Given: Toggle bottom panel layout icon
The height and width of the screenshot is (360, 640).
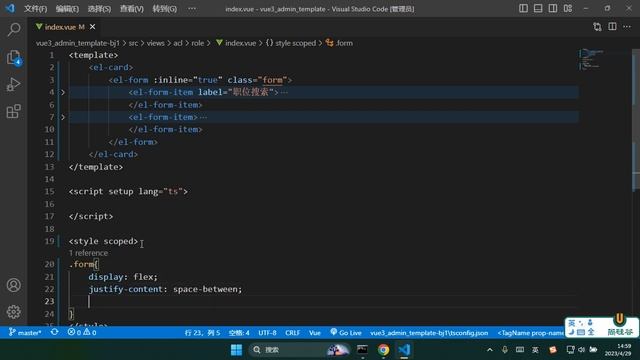Looking at the screenshot, I should click(538, 9).
